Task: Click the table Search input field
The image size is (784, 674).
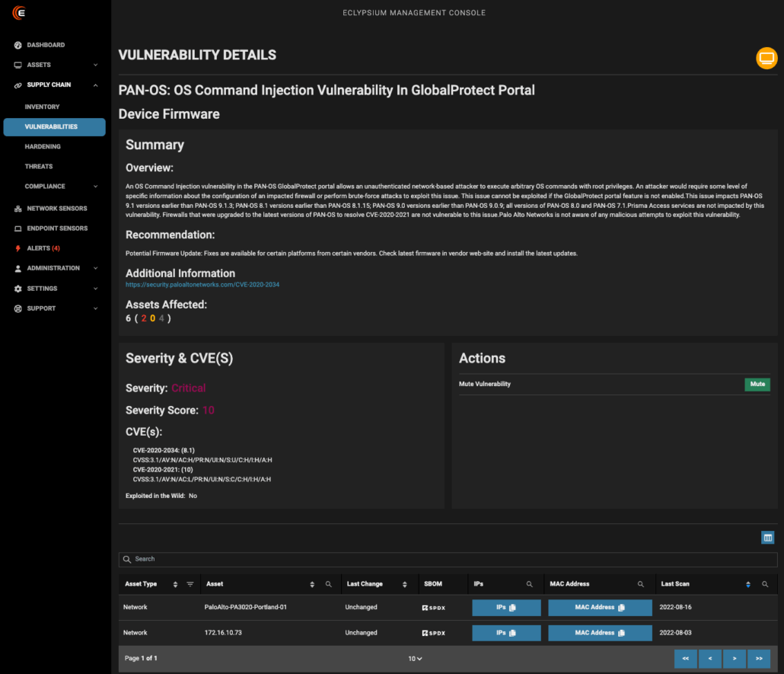Action: point(448,560)
